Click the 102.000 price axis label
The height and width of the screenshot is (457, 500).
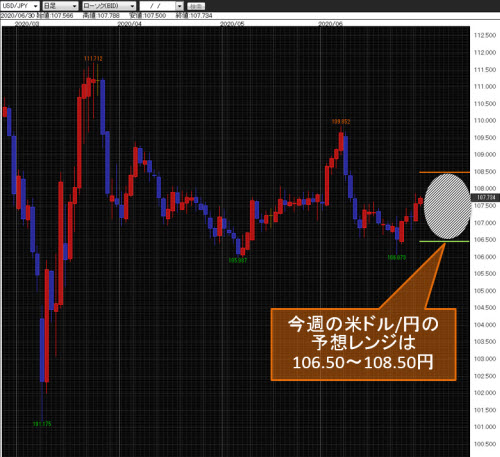[x=485, y=393]
